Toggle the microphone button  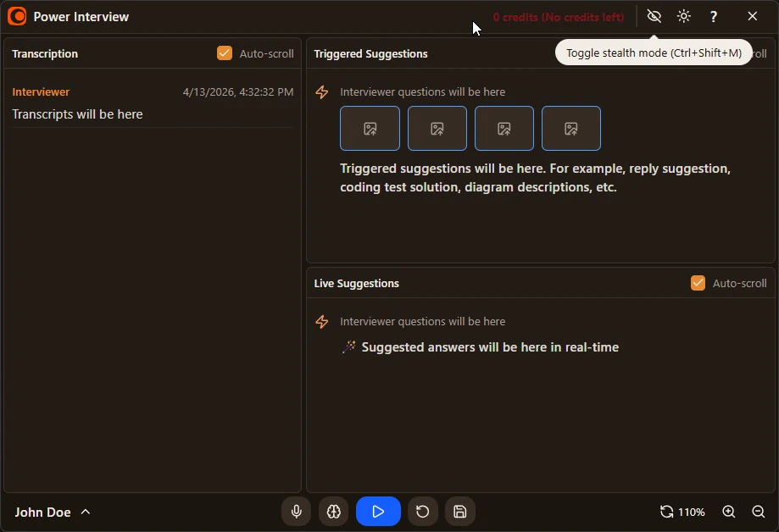click(x=296, y=511)
